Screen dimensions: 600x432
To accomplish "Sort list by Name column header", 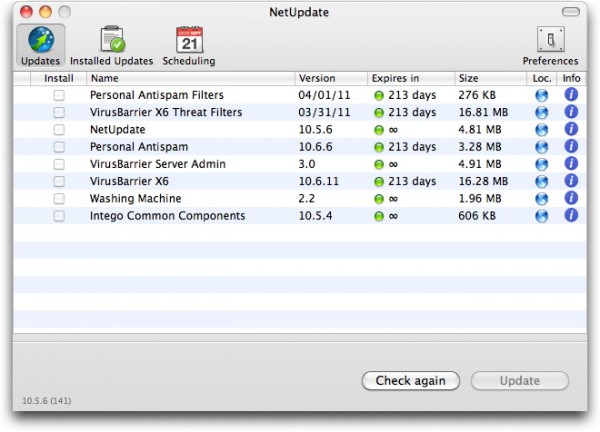I will [191, 78].
